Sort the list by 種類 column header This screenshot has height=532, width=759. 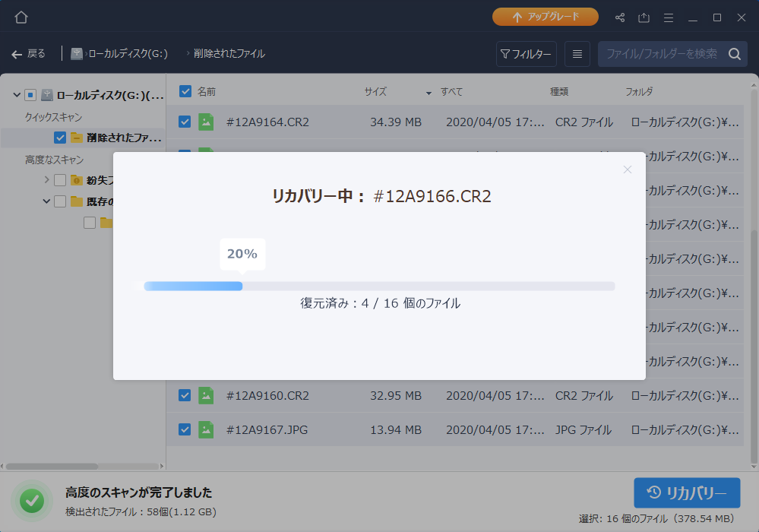pos(559,92)
